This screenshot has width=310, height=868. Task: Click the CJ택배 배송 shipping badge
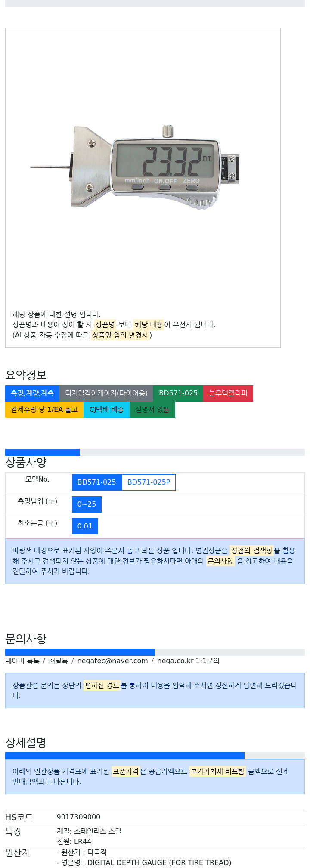click(106, 410)
